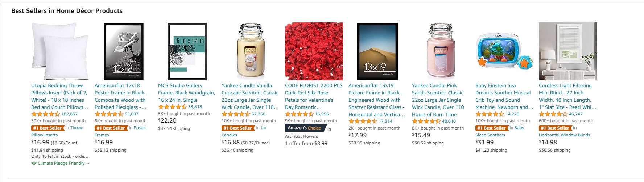Image resolution: width=644 pixels, height=182 pixels.
Task: Open the Utopia Bedding pillow inserts image
Action: tap(60, 51)
